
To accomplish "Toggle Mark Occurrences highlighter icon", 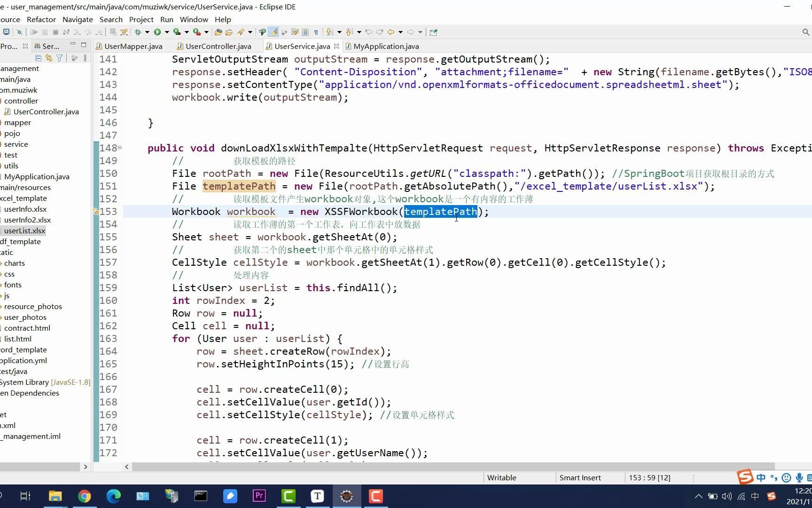I will (x=273, y=32).
